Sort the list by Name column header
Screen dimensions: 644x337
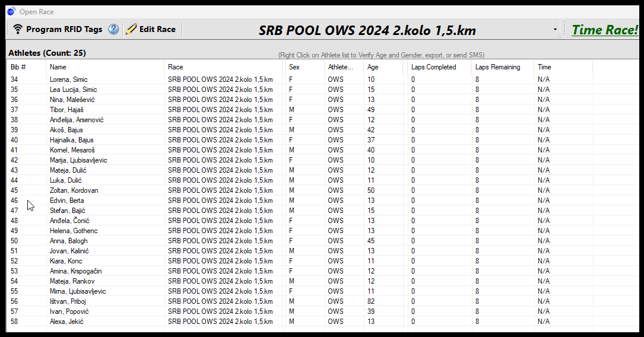[x=58, y=67]
